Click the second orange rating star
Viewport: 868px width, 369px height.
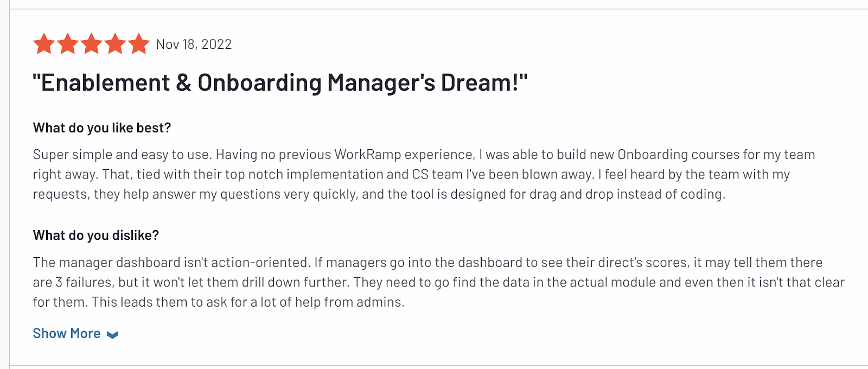[68, 44]
